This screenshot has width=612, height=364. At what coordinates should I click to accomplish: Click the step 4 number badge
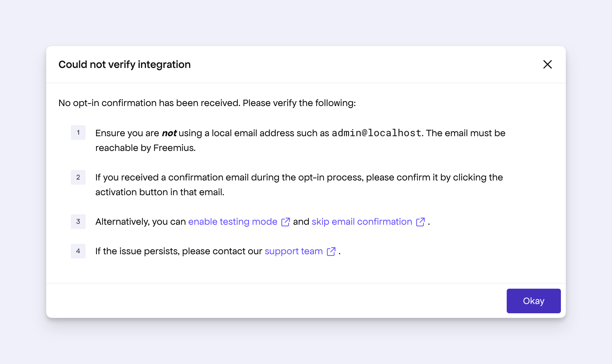pos(78,251)
